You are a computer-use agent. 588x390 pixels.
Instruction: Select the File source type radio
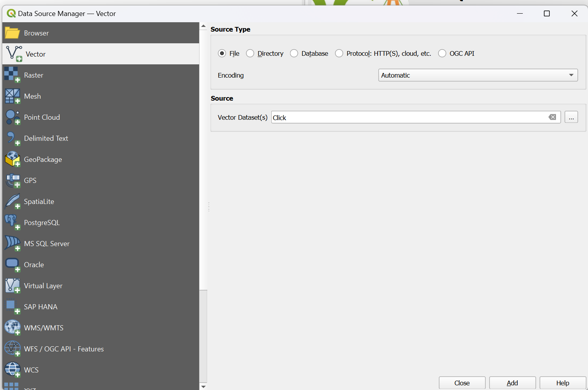coord(222,53)
